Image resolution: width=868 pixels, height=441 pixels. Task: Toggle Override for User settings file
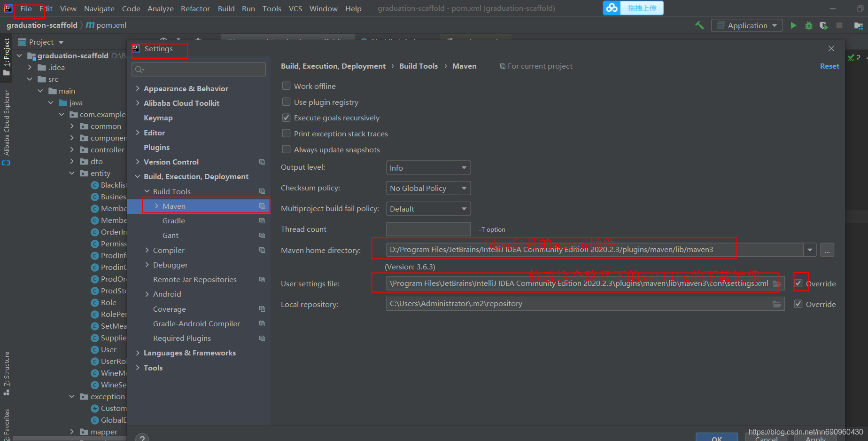798,283
